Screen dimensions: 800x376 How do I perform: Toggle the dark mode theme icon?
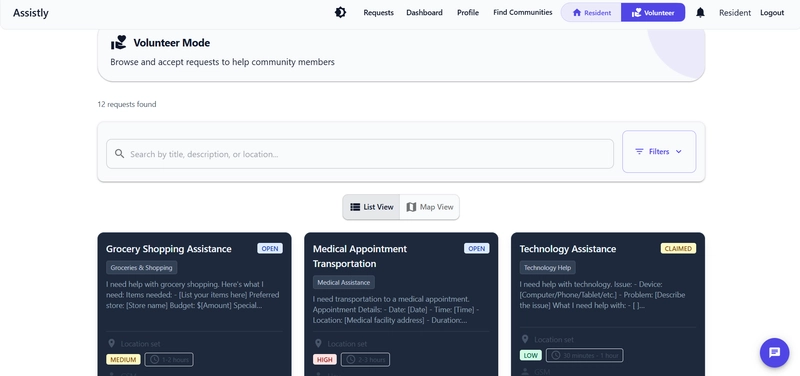(340, 13)
